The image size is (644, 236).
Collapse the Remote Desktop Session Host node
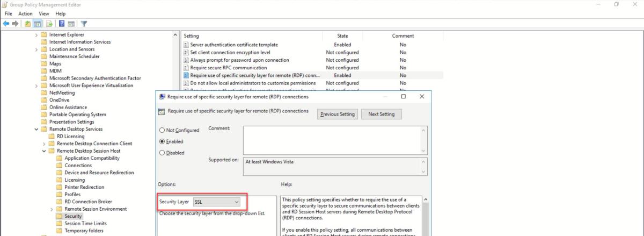pos(44,151)
